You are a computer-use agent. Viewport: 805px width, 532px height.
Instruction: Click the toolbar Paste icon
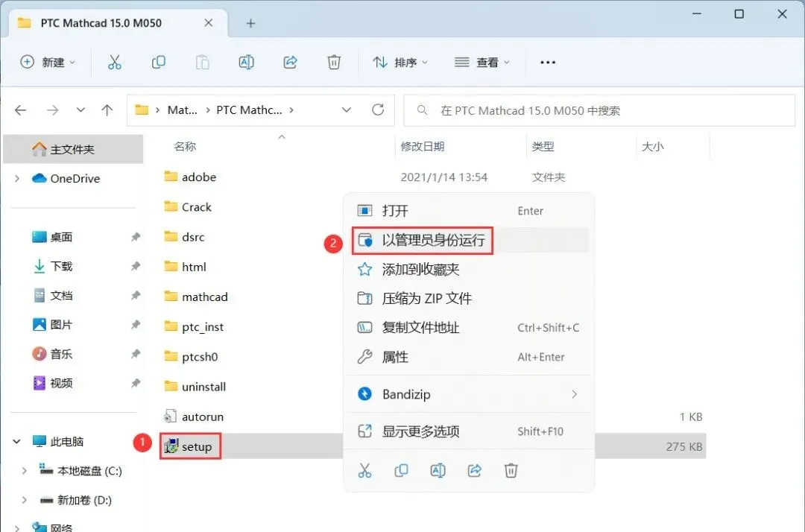(202, 62)
